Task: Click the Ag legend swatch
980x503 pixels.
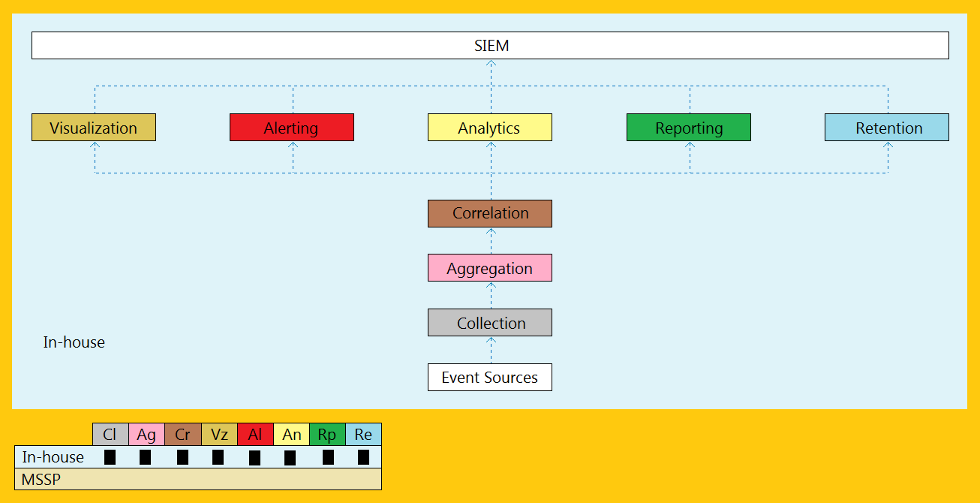Action: pos(146,434)
